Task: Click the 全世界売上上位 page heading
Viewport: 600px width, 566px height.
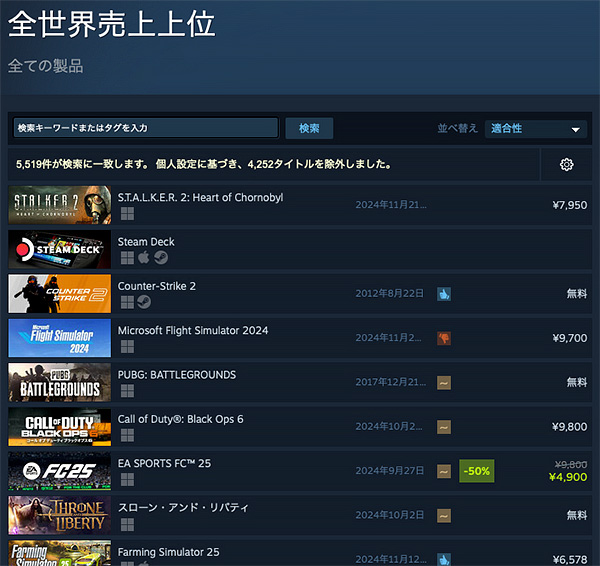Action: coord(111,24)
